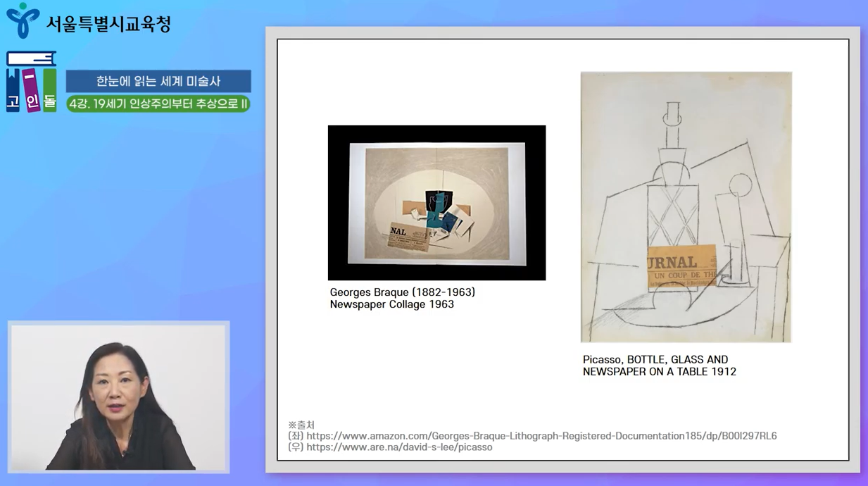Click the 고인돌 books logo icon
Image resolution: width=868 pixels, height=486 pixels.
(x=31, y=82)
